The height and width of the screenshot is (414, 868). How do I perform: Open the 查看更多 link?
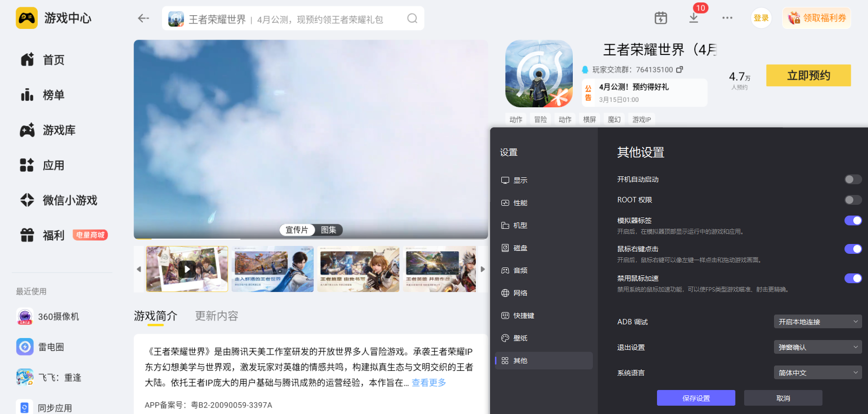(x=429, y=383)
